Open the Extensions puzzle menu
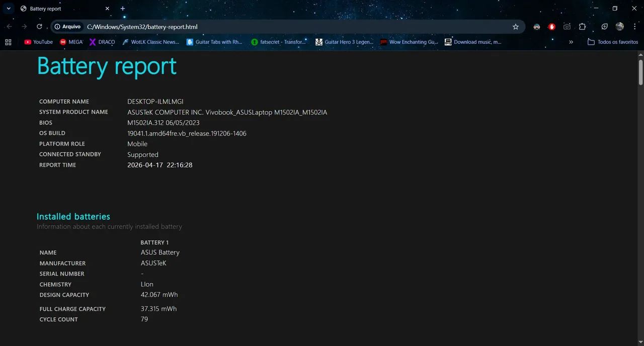 [582, 27]
